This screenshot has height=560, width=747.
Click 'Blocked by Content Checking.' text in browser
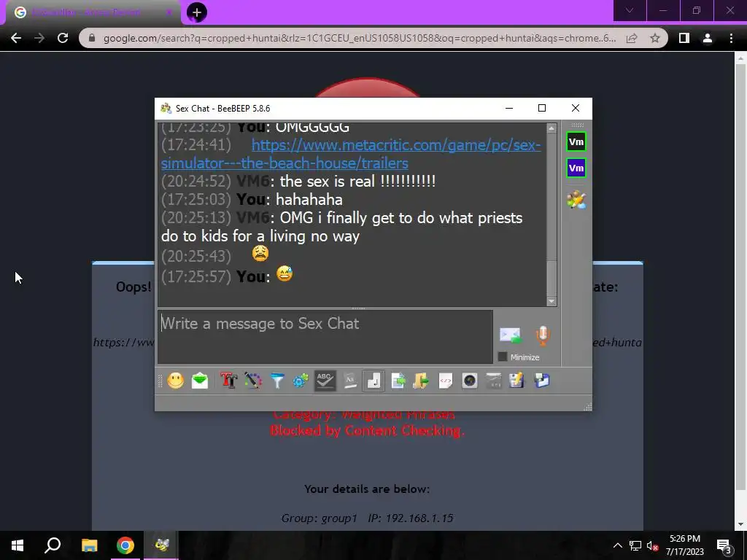367,431
